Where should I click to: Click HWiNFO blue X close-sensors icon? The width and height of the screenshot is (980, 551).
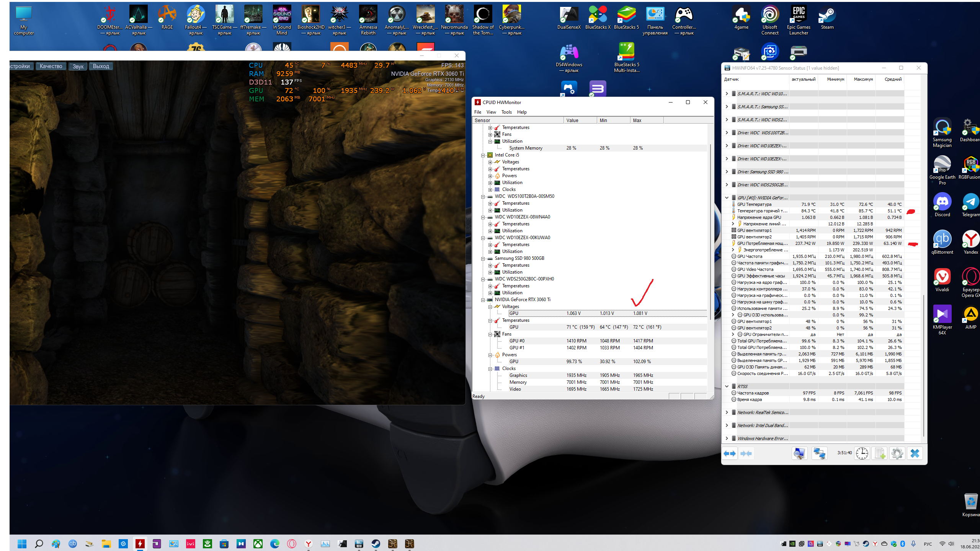[x=915, y=453]
